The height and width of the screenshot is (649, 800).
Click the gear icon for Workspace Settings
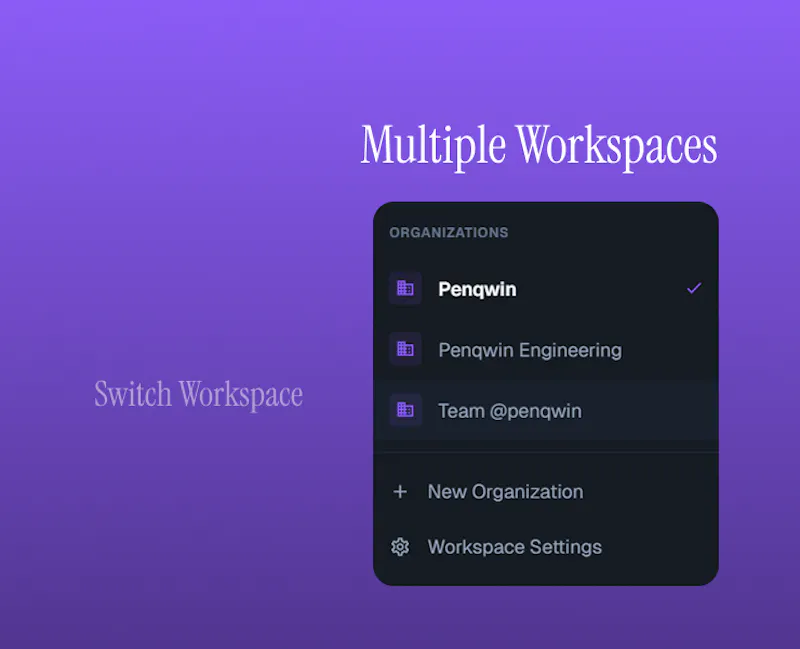[x=400, y=546]
